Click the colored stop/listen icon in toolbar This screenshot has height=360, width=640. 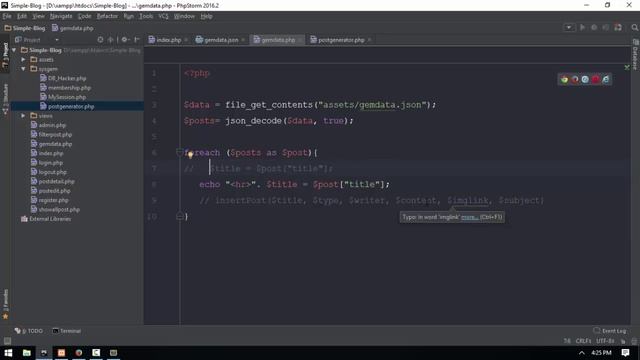[x=618, y=27]
